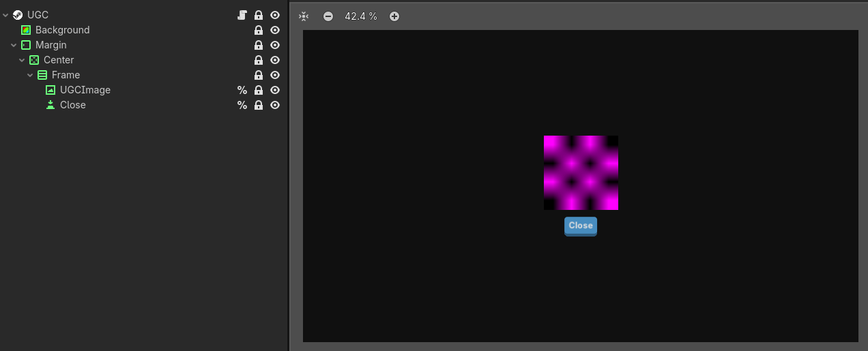This screenshot has width=868, height=351.
Task: Hide the Background node with eye icon
Action: click(275, 30)
